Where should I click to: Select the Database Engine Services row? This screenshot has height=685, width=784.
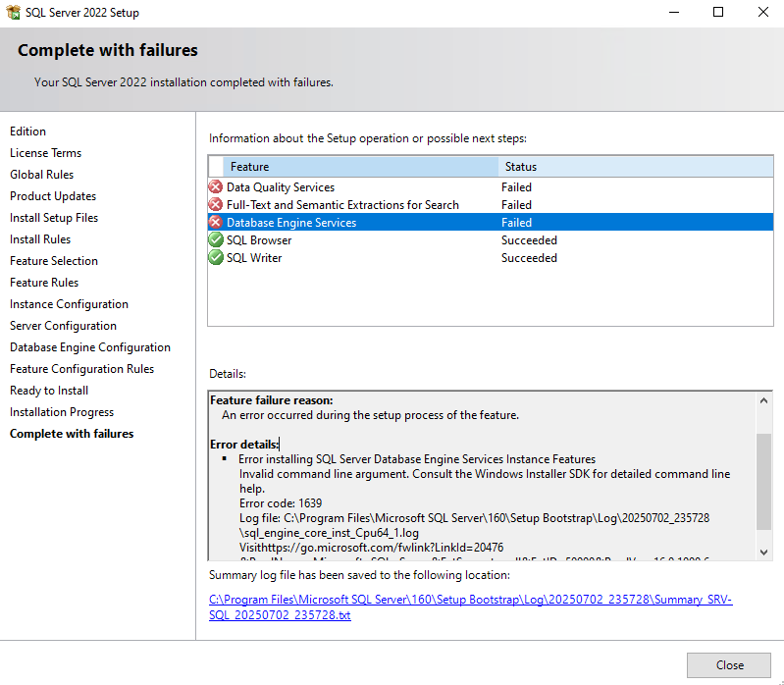click(x=491, y=222)
